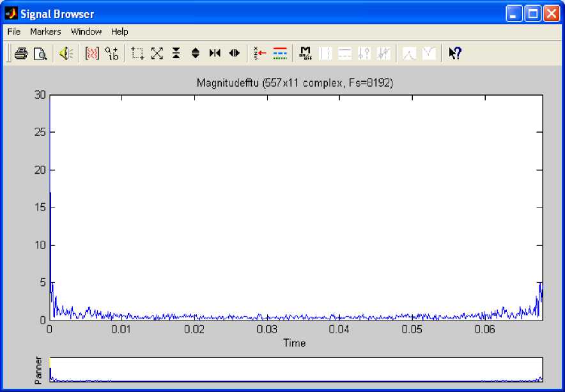Click the Panner overview strip

pyautogui.click(x=296, y=370)
